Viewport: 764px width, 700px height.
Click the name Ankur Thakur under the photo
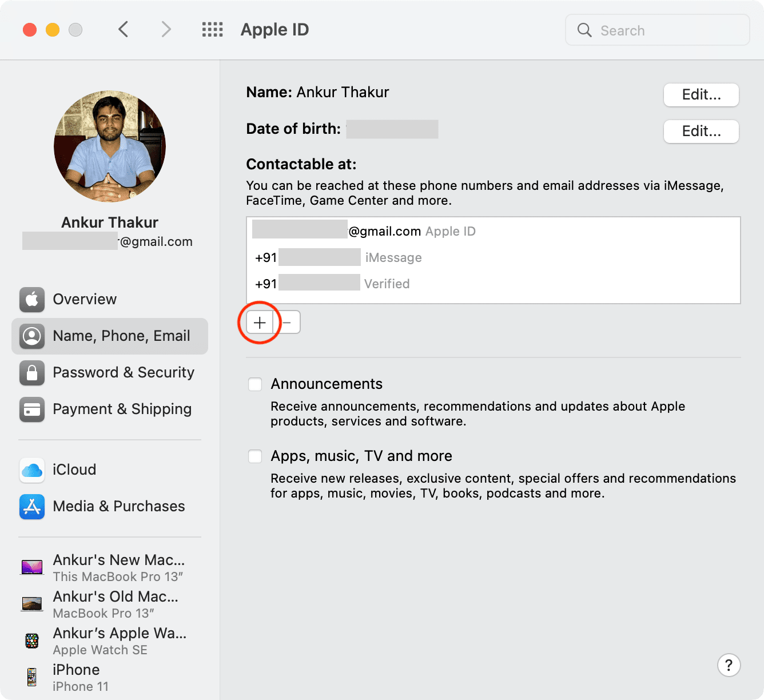pyautogui.click(x=110, y=222)
